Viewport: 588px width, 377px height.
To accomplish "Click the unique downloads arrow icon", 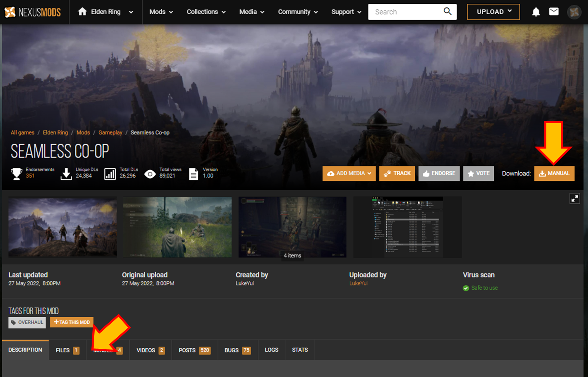I will click(x=66, y=174).
